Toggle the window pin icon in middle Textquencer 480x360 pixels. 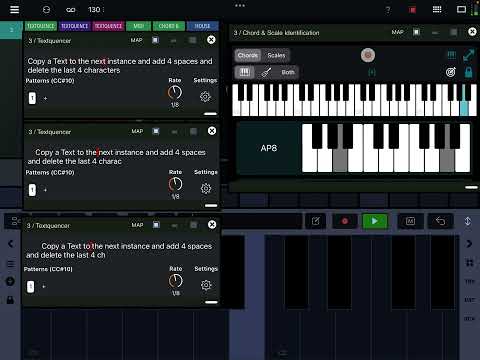(x=156, y=131)
